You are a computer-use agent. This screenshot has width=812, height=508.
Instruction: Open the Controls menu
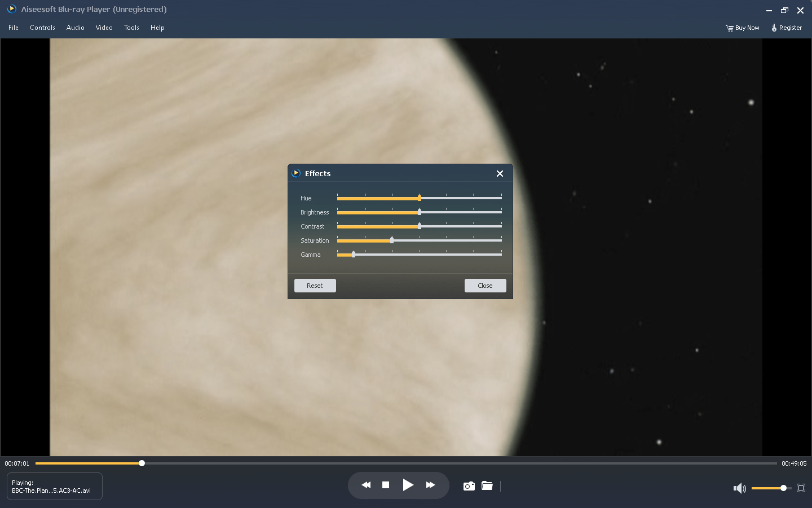(x=42, y=28)
